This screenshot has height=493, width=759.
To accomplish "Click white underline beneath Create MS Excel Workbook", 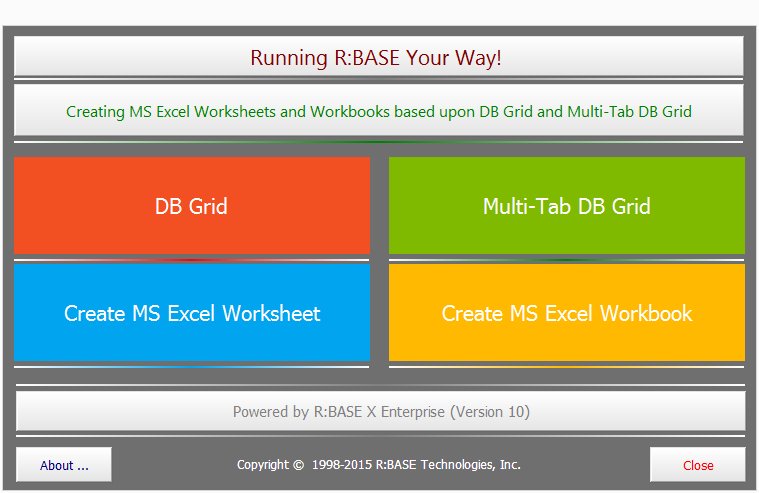I will click(566, 367).
